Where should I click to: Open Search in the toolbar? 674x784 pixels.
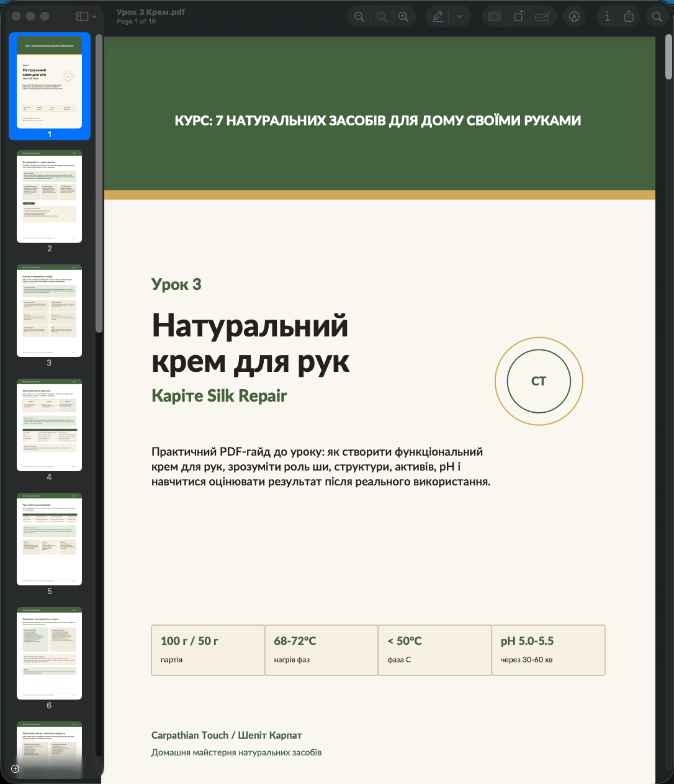[657, 17]
